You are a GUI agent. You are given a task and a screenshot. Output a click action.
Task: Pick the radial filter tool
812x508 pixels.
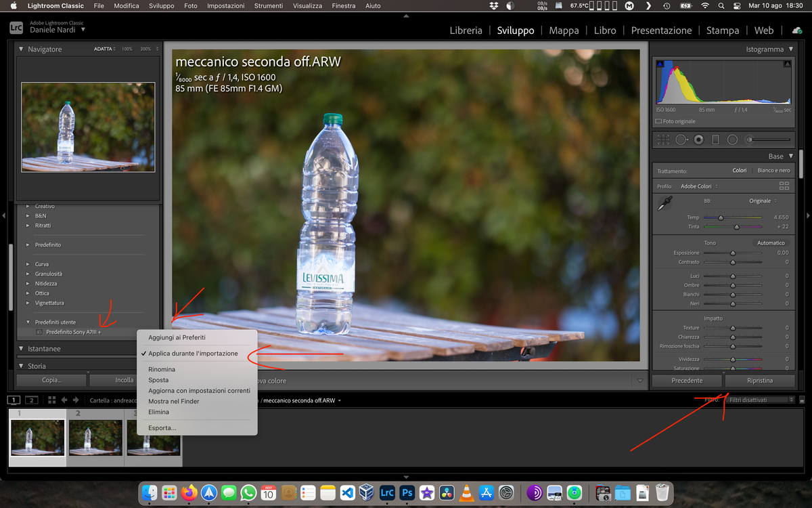click(x=732, y=140)
